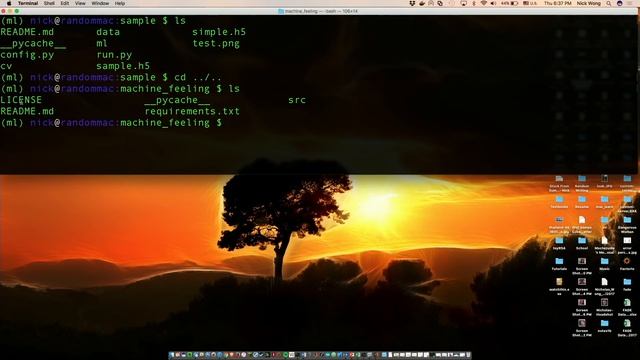The width and height of the screenshot is (640, 360).
Task: Click README.md in the machine_feeling listing
Action: [27, 111]
